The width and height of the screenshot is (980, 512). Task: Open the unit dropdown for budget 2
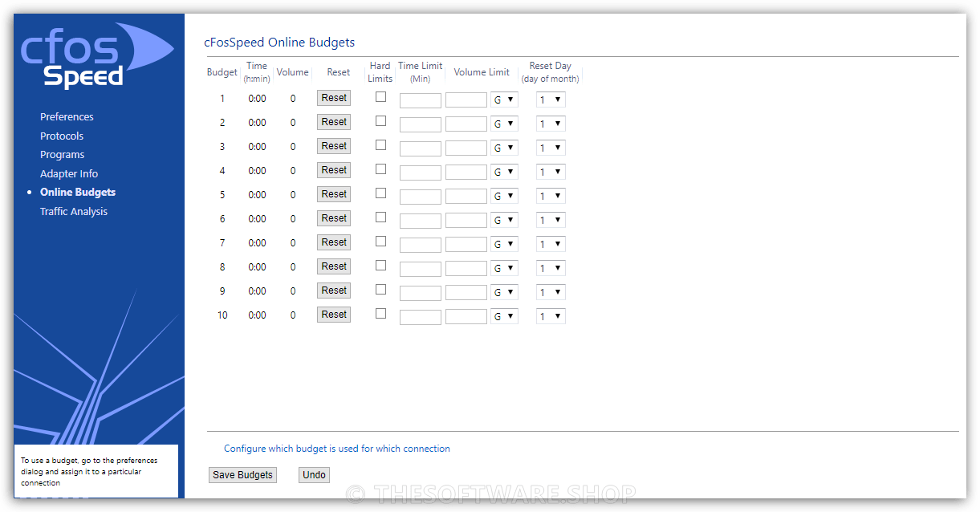pos(504,123)
